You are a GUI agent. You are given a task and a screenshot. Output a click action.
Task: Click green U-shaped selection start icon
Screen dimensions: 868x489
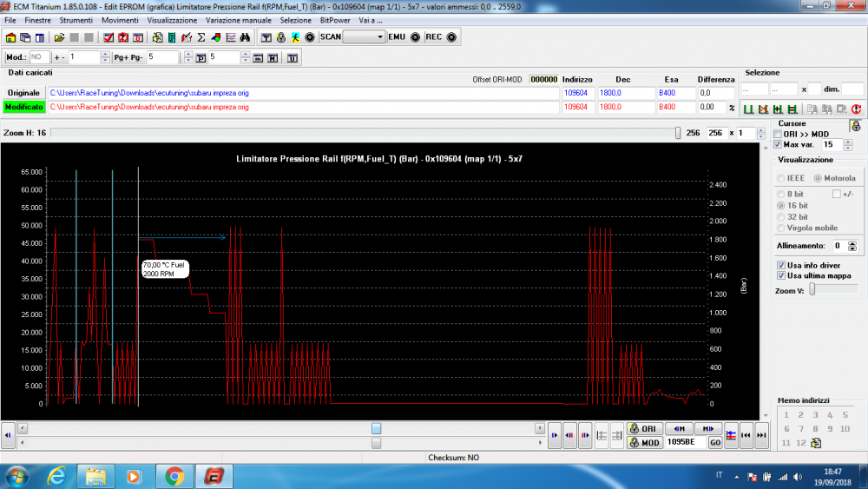click(x=749, y=109)
